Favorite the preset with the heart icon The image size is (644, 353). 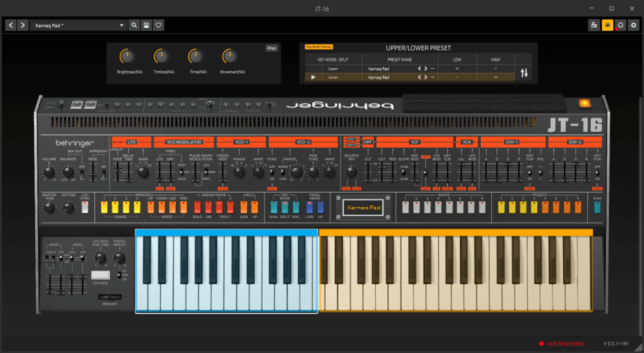point(159,25)
